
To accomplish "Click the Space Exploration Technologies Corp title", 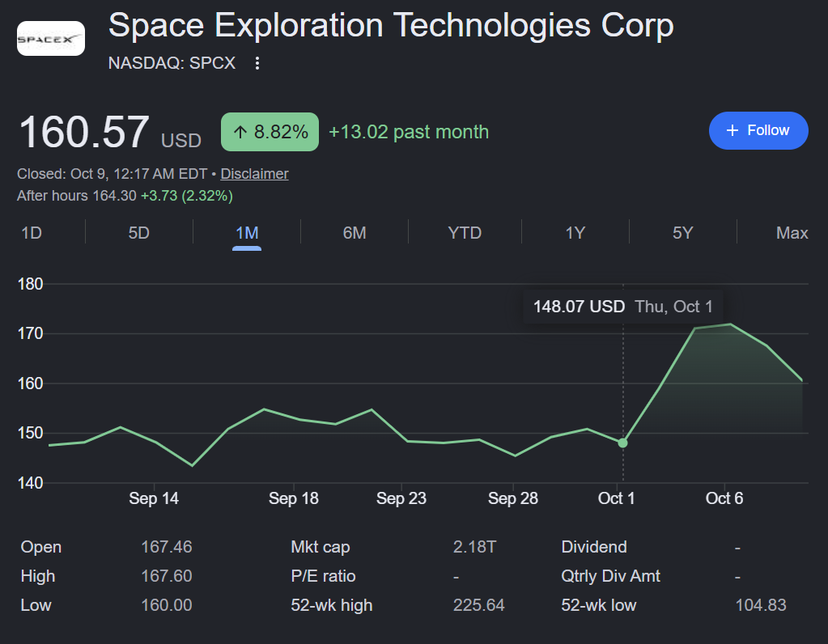I will click(391, 25).
